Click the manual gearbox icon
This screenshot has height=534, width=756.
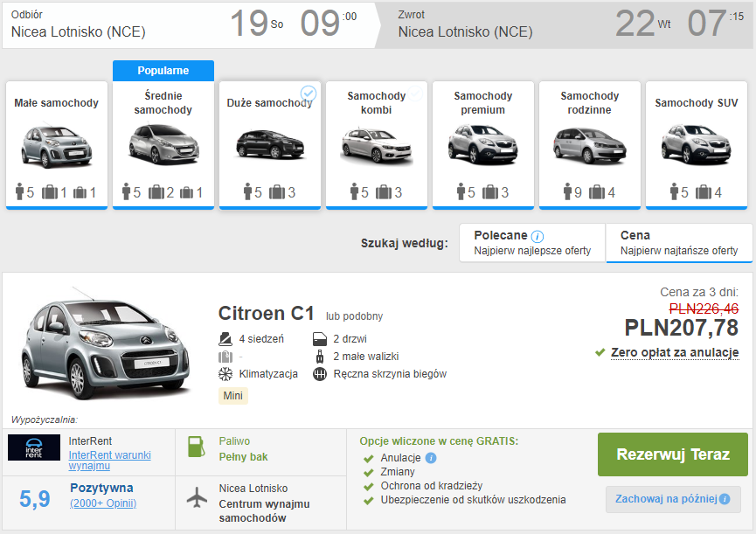click(319, 374)
